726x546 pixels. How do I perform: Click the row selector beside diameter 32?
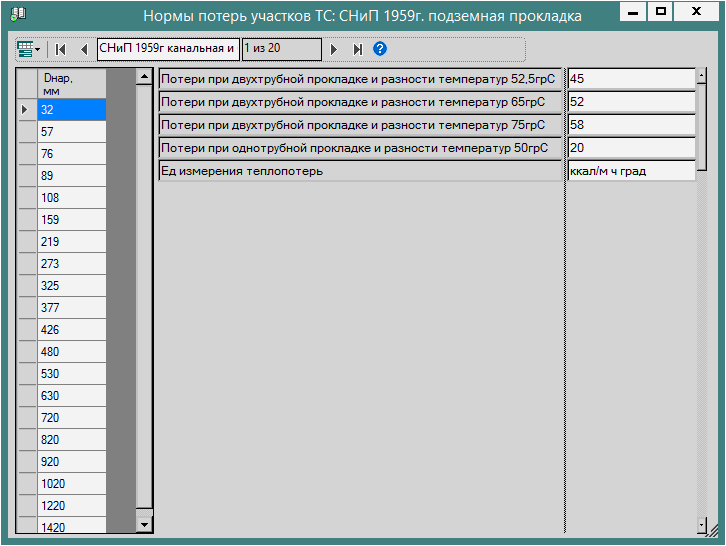pos(27,110)
